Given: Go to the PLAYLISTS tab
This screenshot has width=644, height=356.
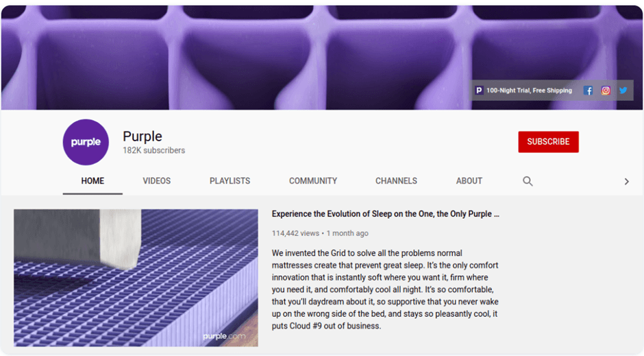Looking at the screenshot, I should tap(230, 181).
